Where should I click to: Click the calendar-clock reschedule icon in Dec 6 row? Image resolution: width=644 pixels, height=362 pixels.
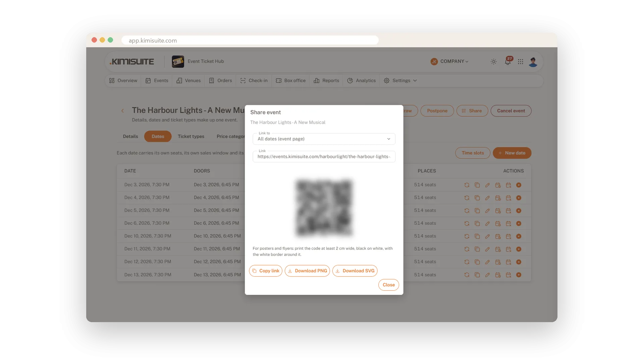tap(498, 224)
